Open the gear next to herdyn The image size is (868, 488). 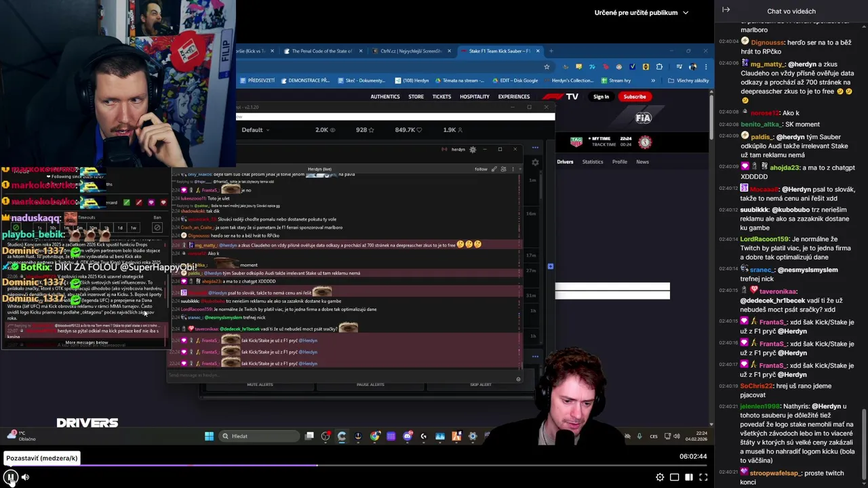473,149
